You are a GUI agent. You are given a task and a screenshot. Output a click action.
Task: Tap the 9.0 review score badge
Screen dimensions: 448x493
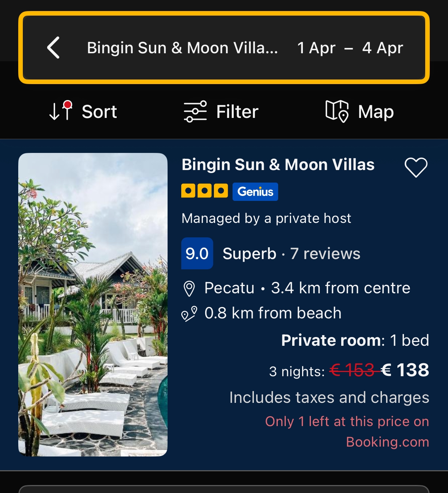click(197, 254)
